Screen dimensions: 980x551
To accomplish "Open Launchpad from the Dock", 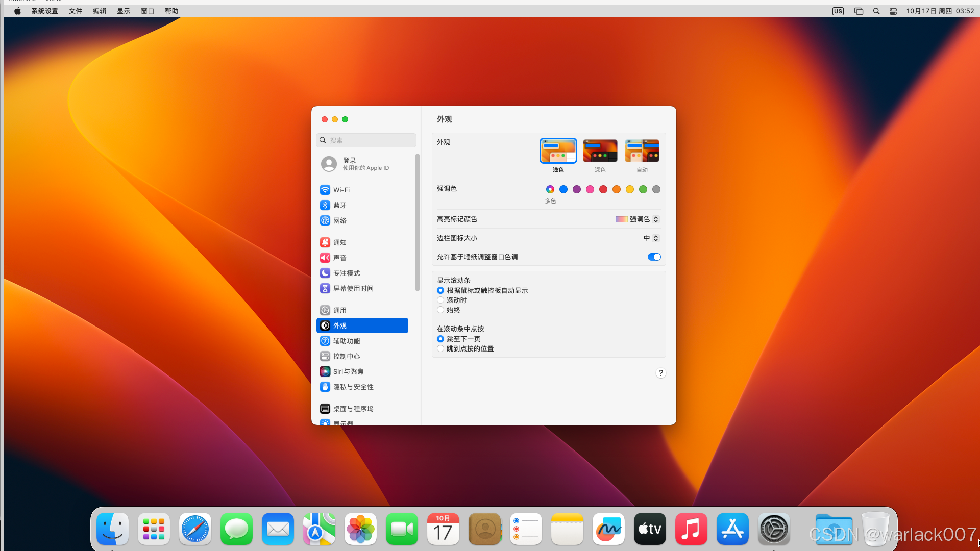I will pos(154,529).
